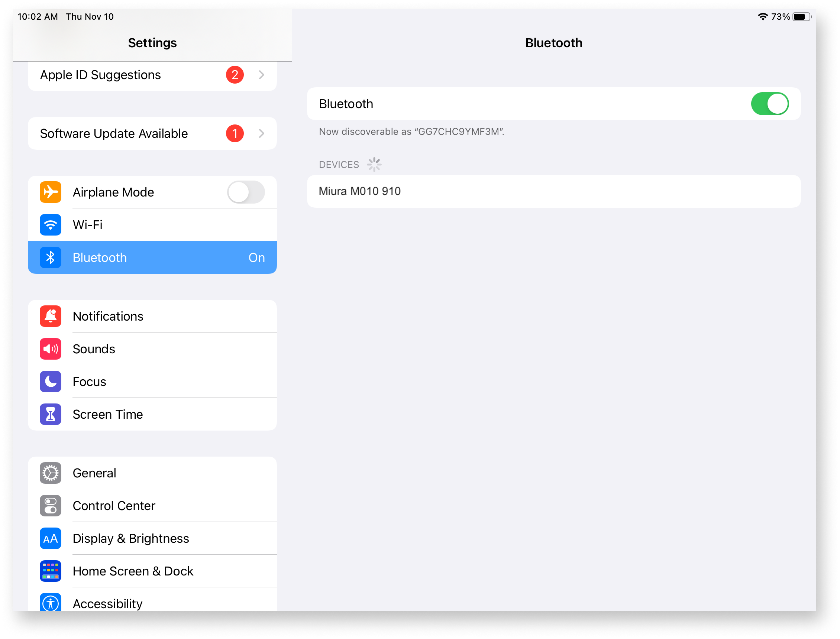
Task: Open Software Update Available notification
Action: (152, 133)
